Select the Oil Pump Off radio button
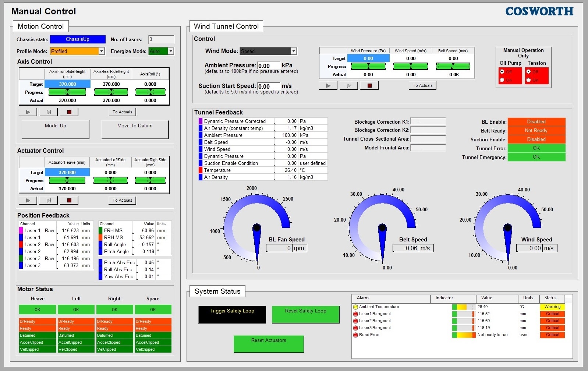Image resolution: width=588 pixels, height=371 pixels. point(502,72)
